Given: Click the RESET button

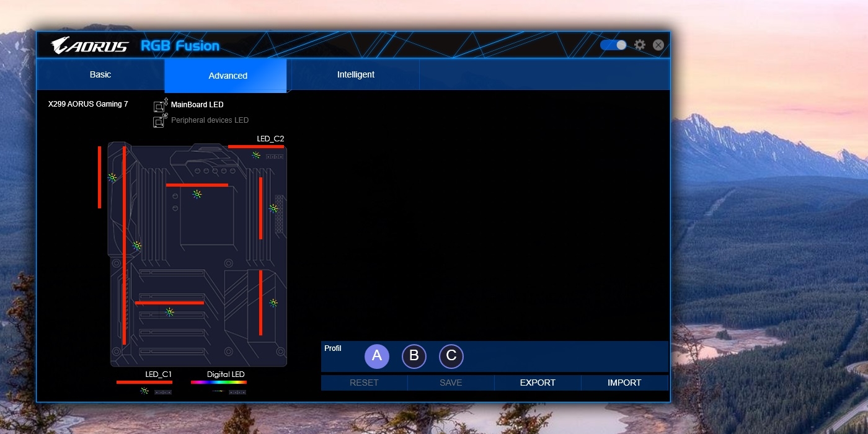Looking at the screenshot, I should point(364,383).
